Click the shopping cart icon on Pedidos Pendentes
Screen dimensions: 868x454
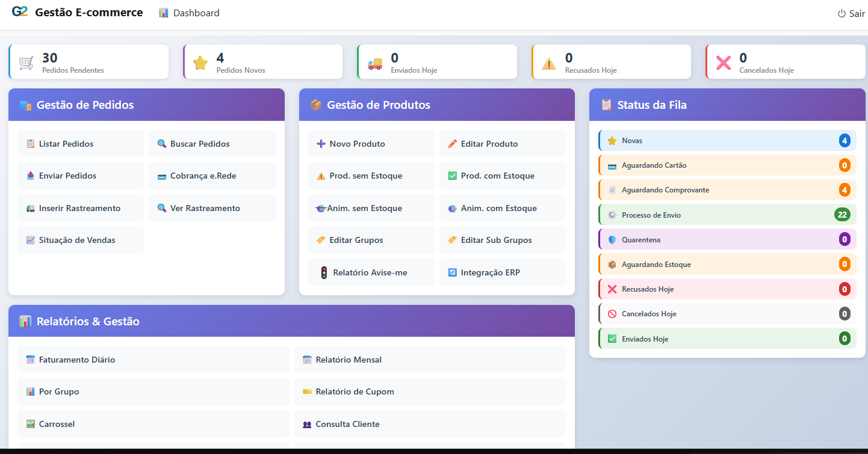point(26,63)
